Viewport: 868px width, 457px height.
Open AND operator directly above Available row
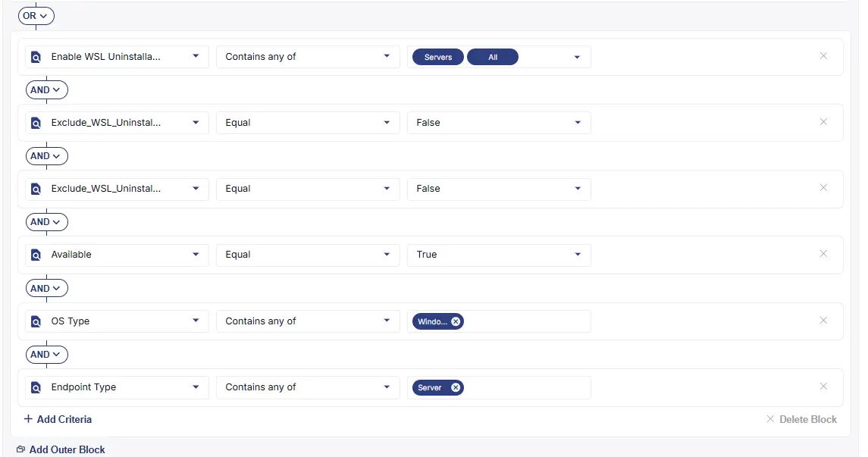[x=46, y=222]
